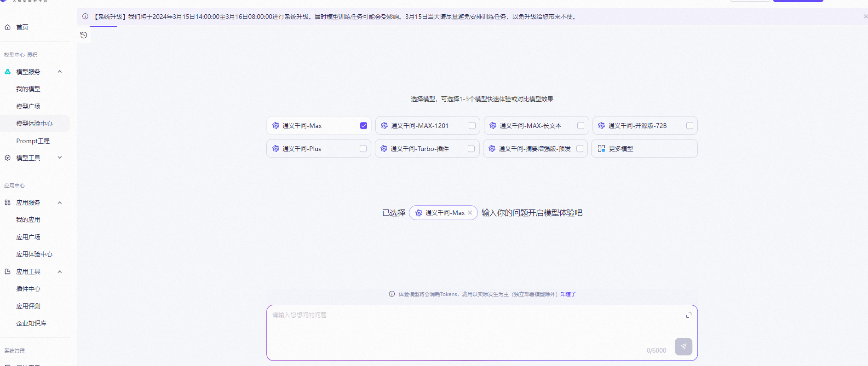Check the 通义千问-MAX-长文本 checkbox

tap(581, 126)
